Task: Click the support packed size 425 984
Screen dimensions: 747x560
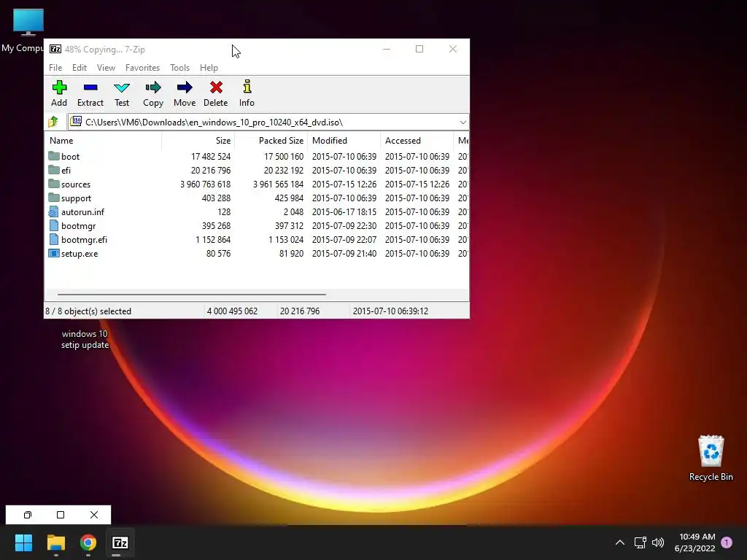Action: pos(289,198)
